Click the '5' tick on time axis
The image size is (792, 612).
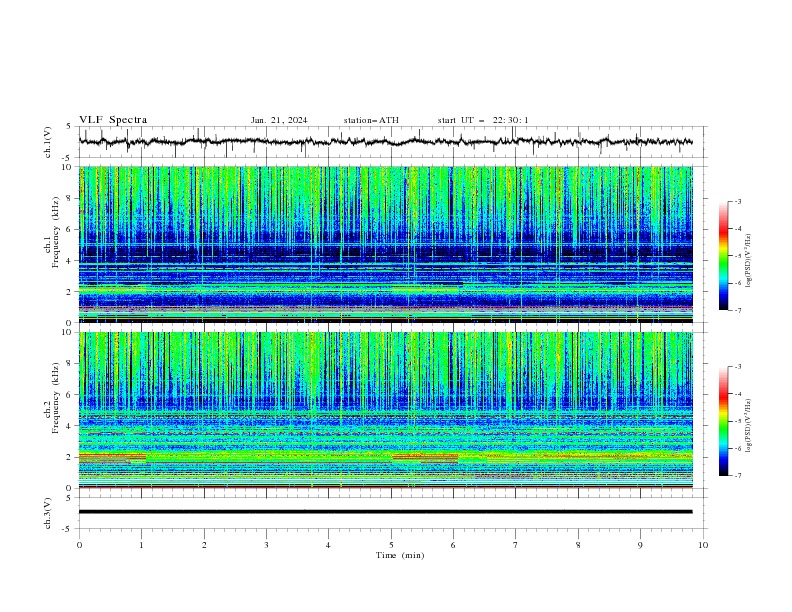tap(391, 545)
